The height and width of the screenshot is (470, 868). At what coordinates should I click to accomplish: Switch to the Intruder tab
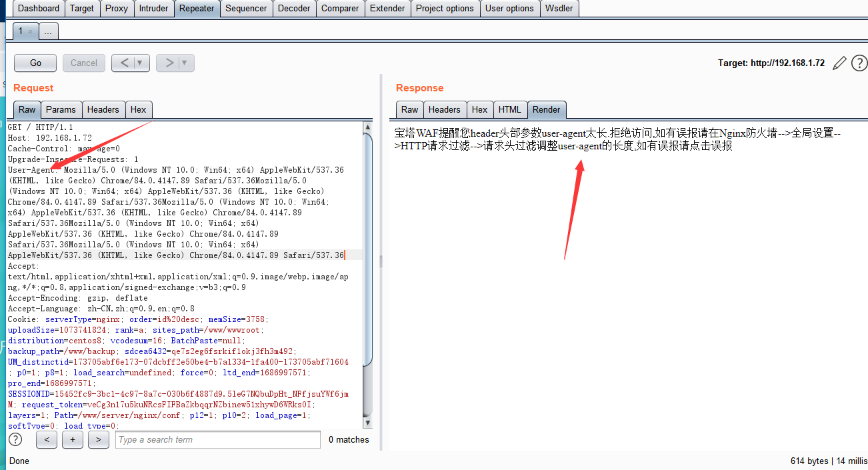click(154, 9)
